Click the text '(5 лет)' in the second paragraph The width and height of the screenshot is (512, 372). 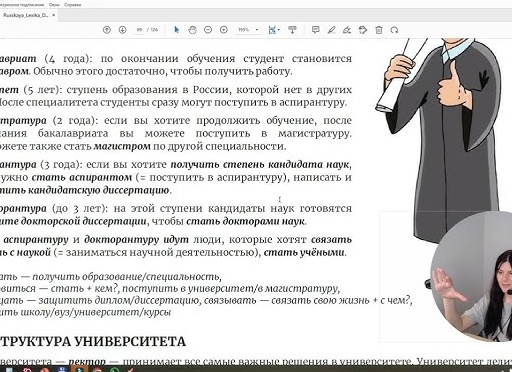pos(43,90)
